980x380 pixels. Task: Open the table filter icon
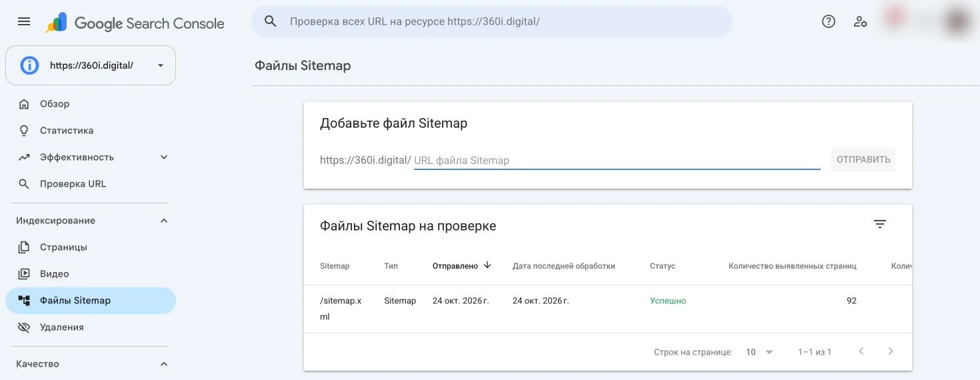coord(880,224)
